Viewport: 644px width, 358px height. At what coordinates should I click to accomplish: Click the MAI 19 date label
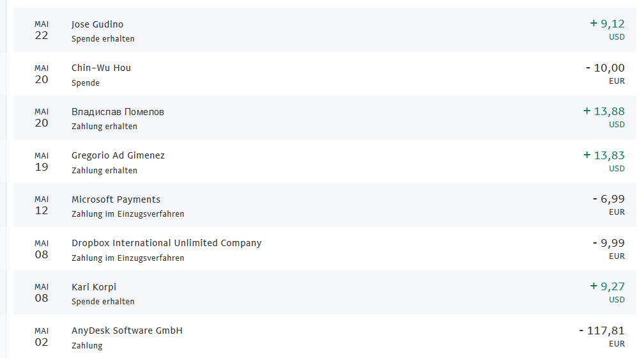point(42,161)
